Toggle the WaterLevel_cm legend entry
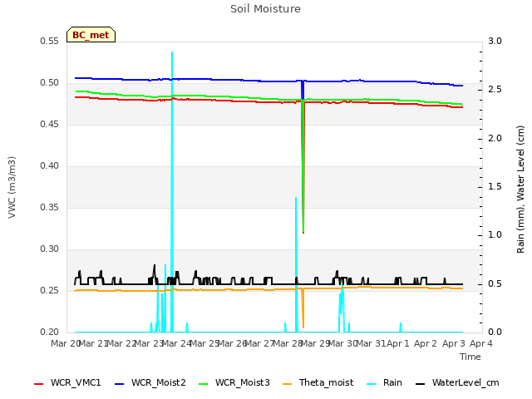This screenshot has width=532, height=399. [x=457, y=383]
